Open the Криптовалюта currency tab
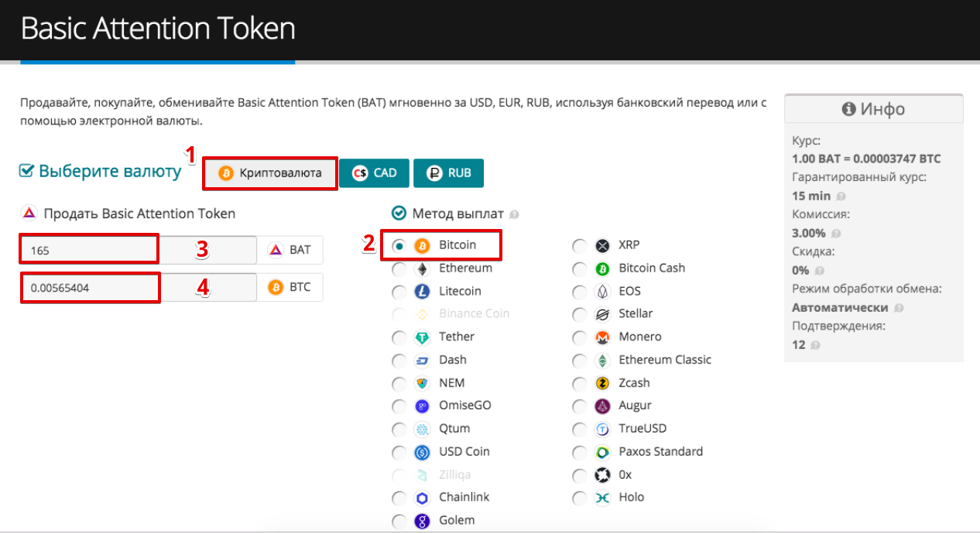The image size is (980, 533). click(x=270, y=173)
